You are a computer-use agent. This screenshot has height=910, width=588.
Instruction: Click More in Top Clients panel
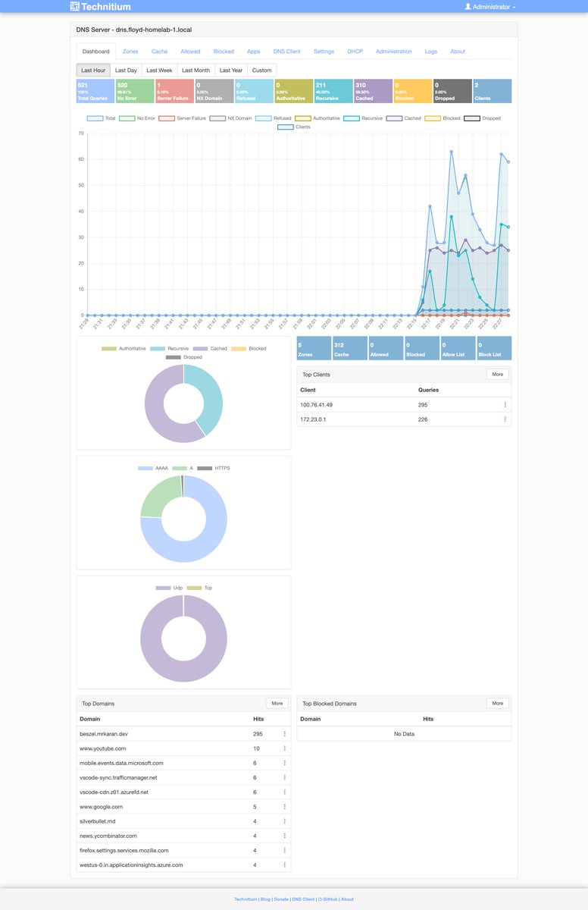497,374
